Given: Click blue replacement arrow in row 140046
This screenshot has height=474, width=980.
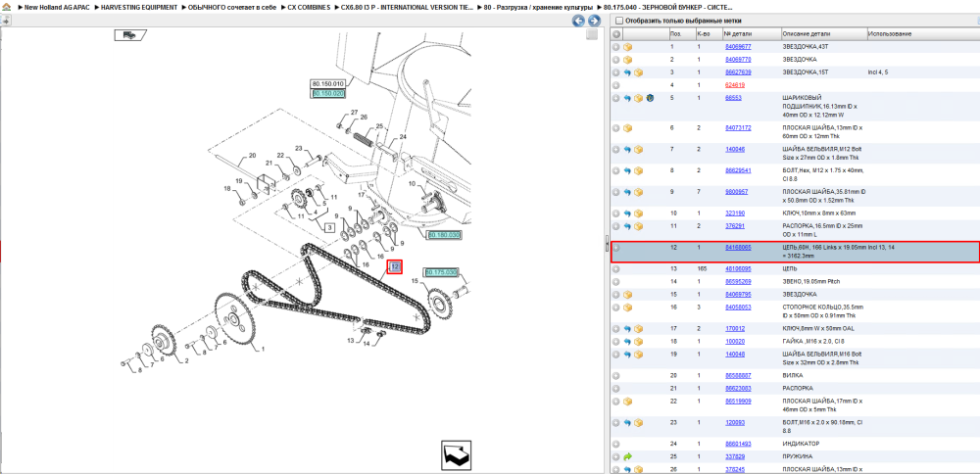Looking at the screenshot, I should (627, 149).
